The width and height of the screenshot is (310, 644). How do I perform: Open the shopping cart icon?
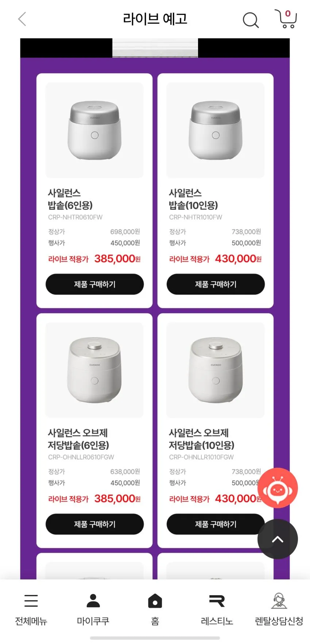click(286, 19)
